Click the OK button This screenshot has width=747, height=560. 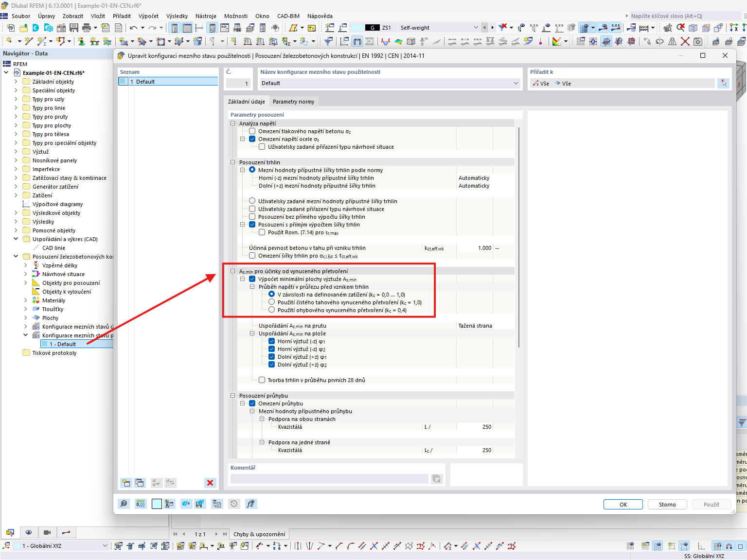point(623,505)
